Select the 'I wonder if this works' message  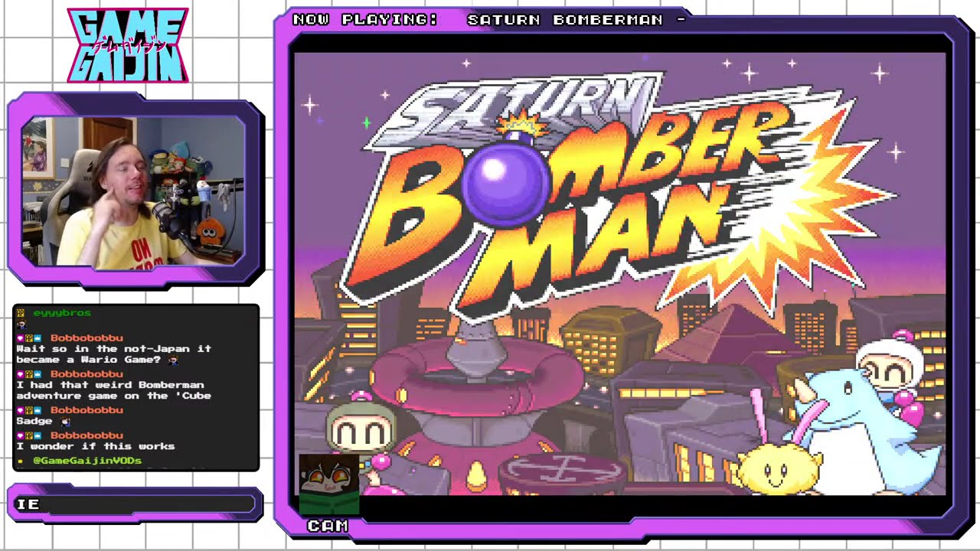[96, 446]
